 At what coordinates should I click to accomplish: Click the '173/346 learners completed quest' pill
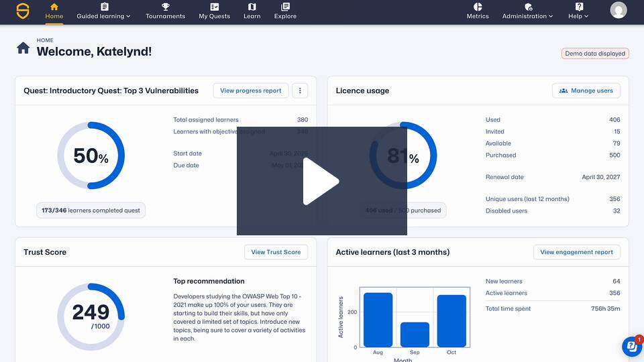tap(91, 210)
